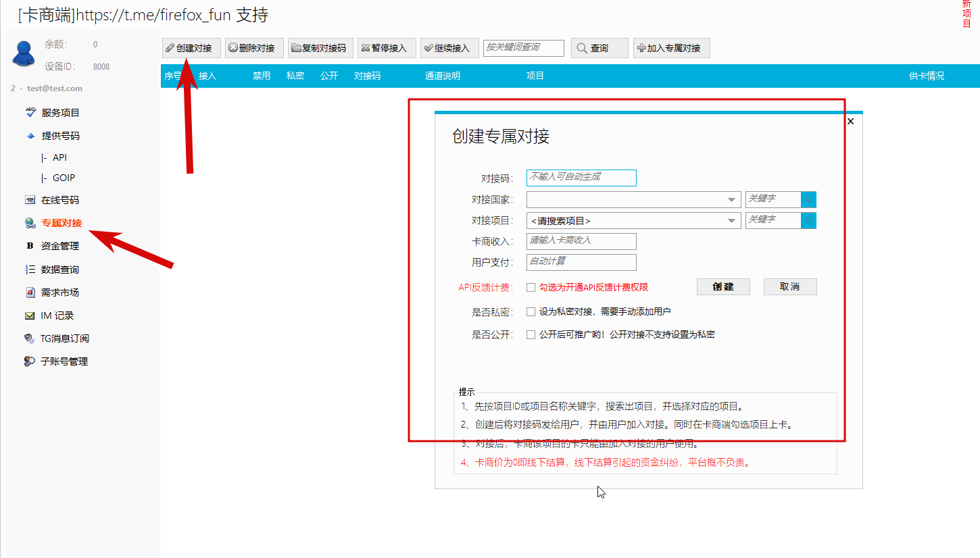Click the 禁用 column header
Viewport: 980px width, 558px height.
(x=262, y=76)
